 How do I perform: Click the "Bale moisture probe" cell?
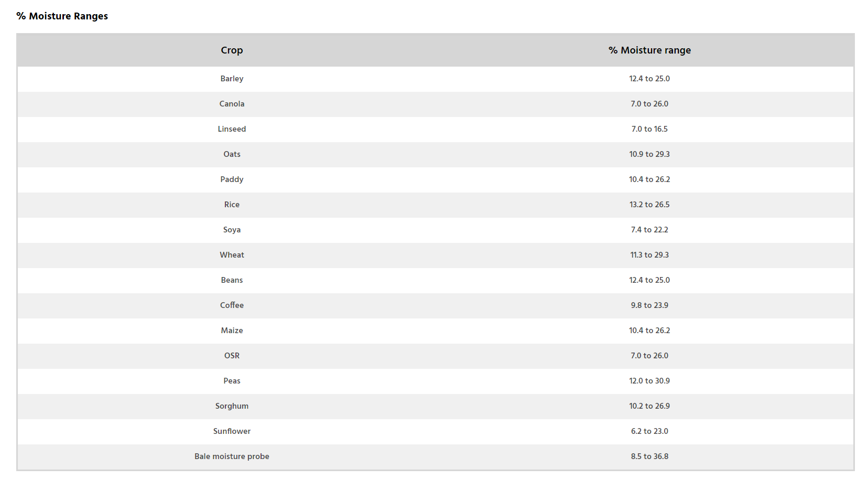click(x=232, y=456)
